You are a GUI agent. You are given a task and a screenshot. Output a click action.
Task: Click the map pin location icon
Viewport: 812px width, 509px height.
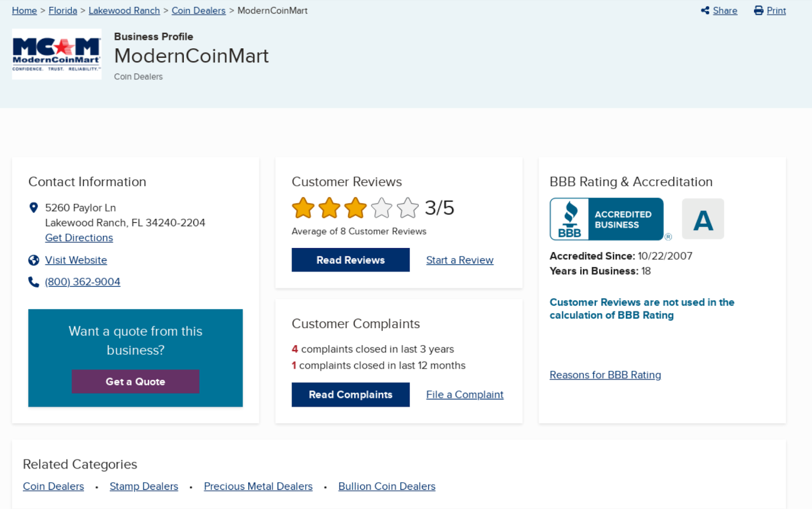pos(33,208)
